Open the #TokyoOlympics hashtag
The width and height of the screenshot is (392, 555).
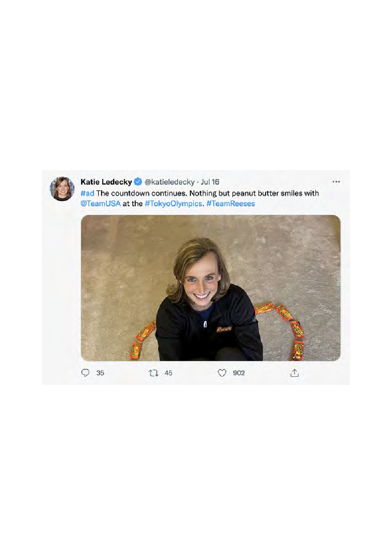[x=173, y=204]
